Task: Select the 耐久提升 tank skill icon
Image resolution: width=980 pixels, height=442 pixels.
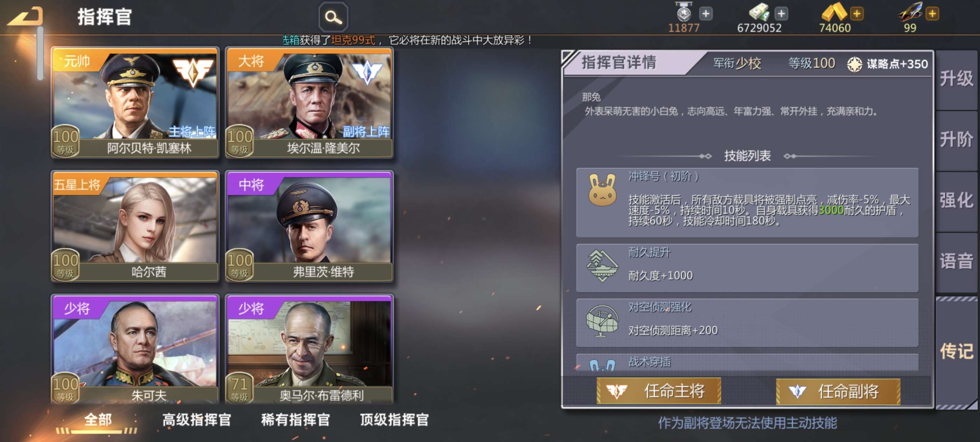Action: (602, 265)
